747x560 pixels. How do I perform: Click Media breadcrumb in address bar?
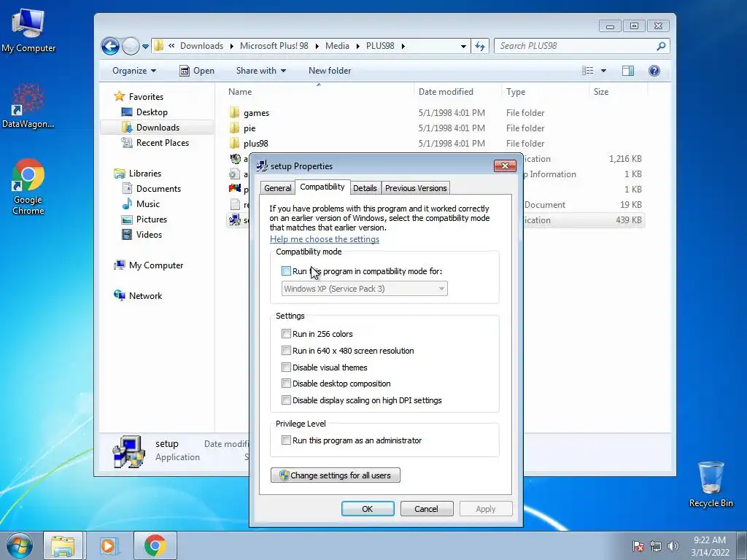(x=337, y=46)
